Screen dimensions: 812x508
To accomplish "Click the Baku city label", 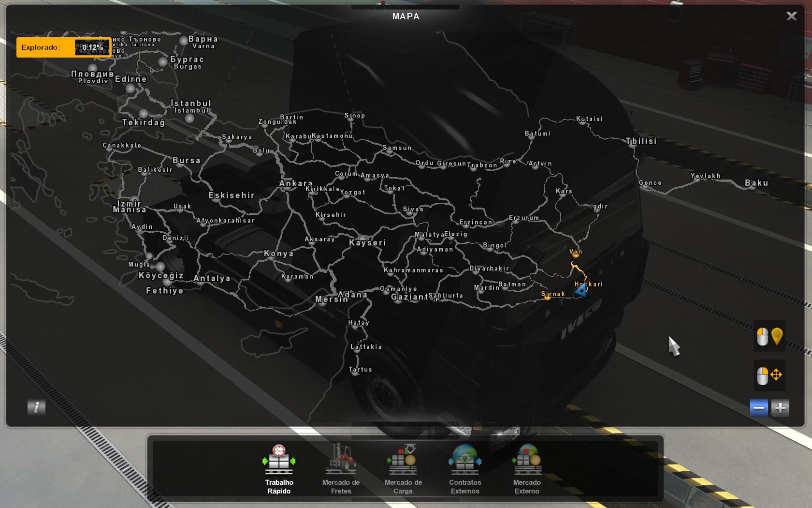I will click(x=756, y=183).
